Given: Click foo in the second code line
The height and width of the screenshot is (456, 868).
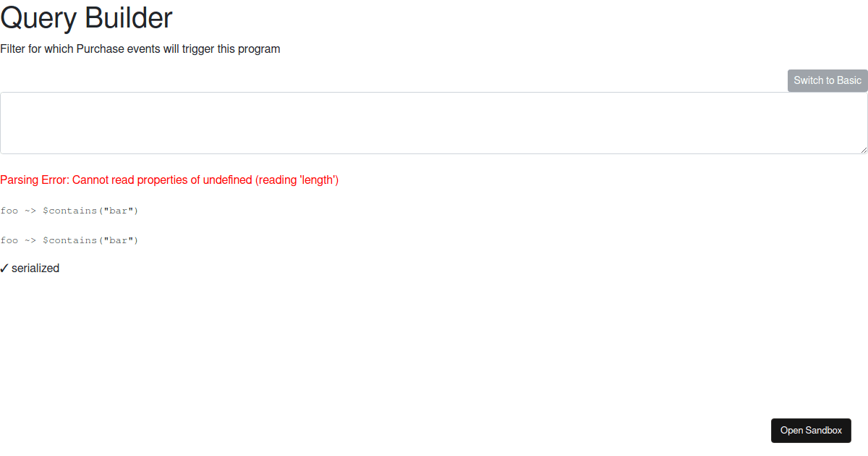Looking at the screenshot, I should [9, 240].
